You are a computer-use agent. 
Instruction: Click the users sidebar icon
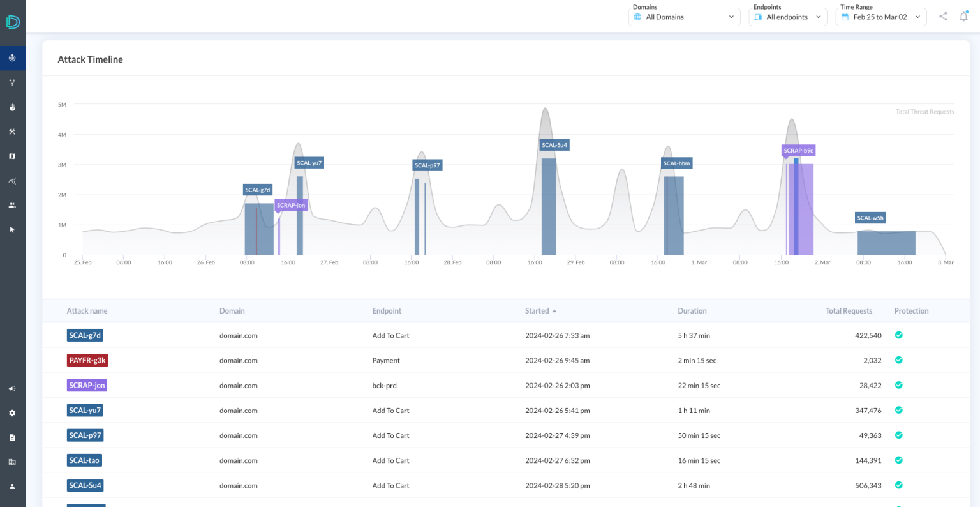coord(12,205)
